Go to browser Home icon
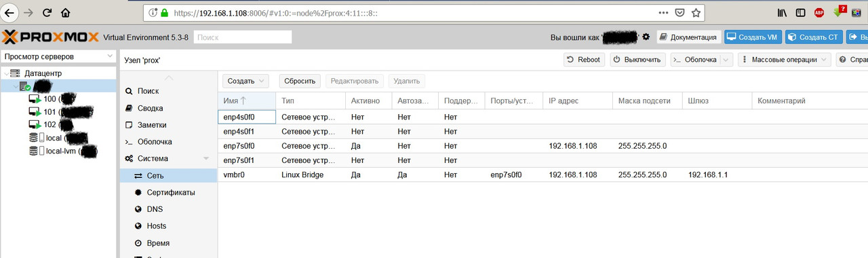The width and height of the screenshot is (868, 258). click(65, 12)
